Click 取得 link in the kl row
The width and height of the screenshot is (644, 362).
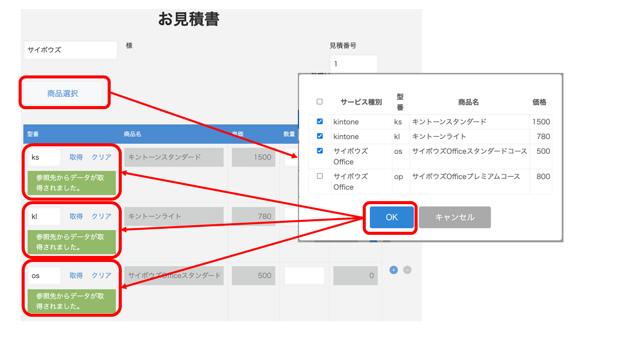tap(76, 216)
